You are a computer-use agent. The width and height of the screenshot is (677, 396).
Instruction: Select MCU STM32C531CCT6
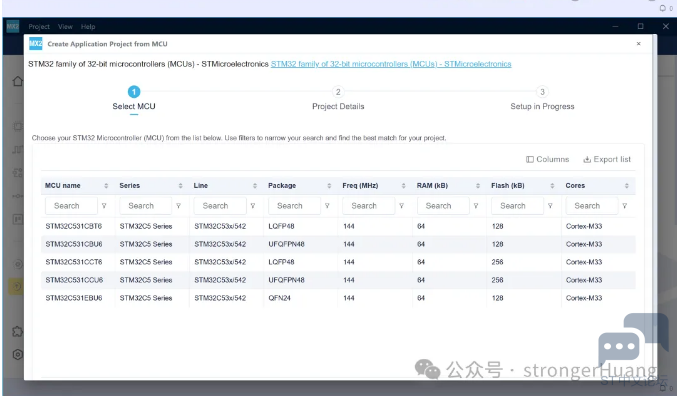coord(338,262)
